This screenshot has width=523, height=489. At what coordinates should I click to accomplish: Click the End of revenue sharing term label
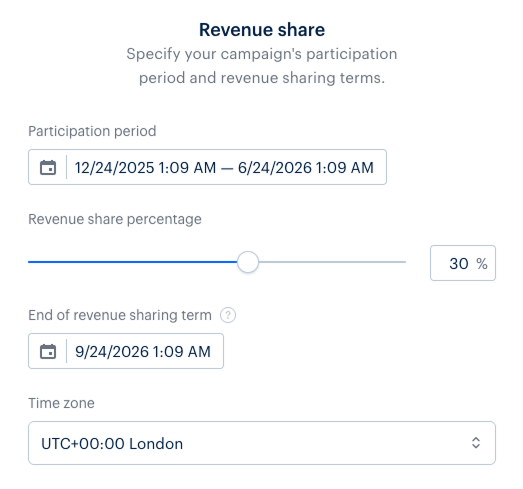pyautogui.click(x=120, y=315)
